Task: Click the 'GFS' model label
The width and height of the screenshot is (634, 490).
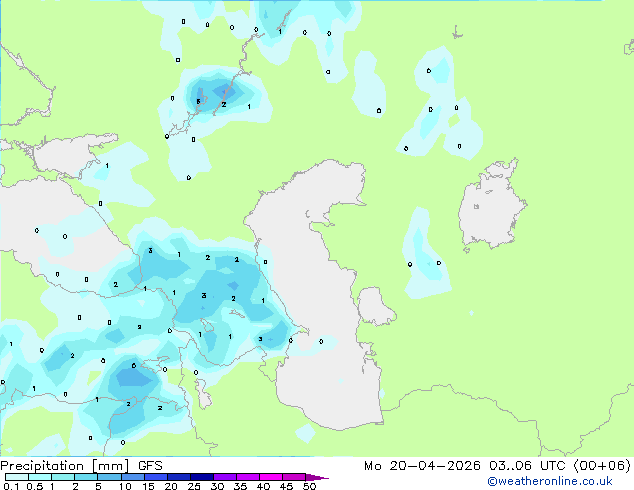Action: tap(150, 466)
